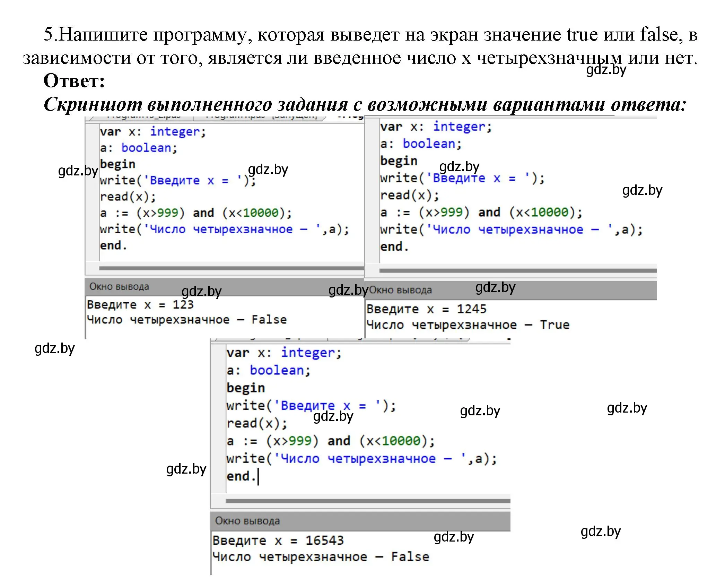Click 'write('Число четырехзначное' line in top-left editor
Screen dimensions: 725x588
[x=225, y=229]
